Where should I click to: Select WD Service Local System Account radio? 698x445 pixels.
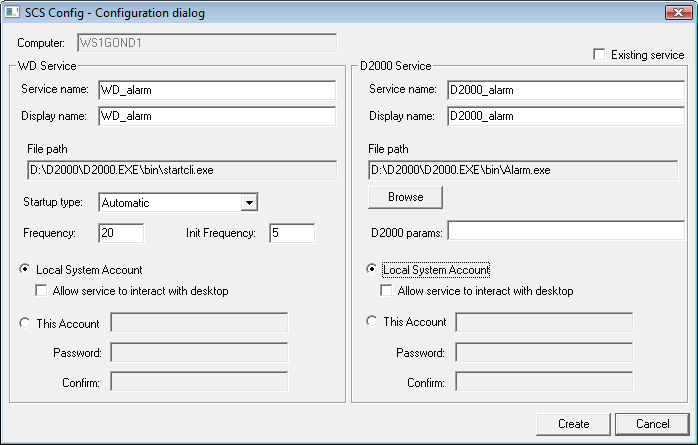[x=24, y=270]
